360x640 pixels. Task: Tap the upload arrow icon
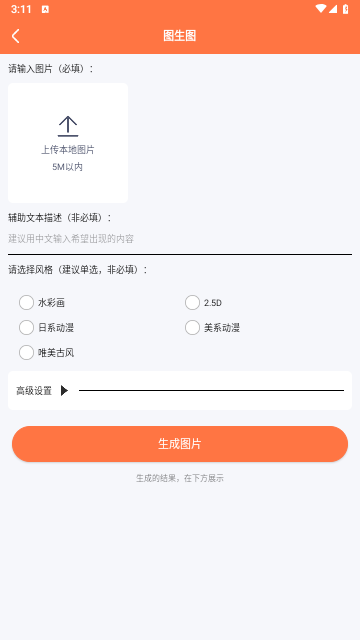point(68,126)
